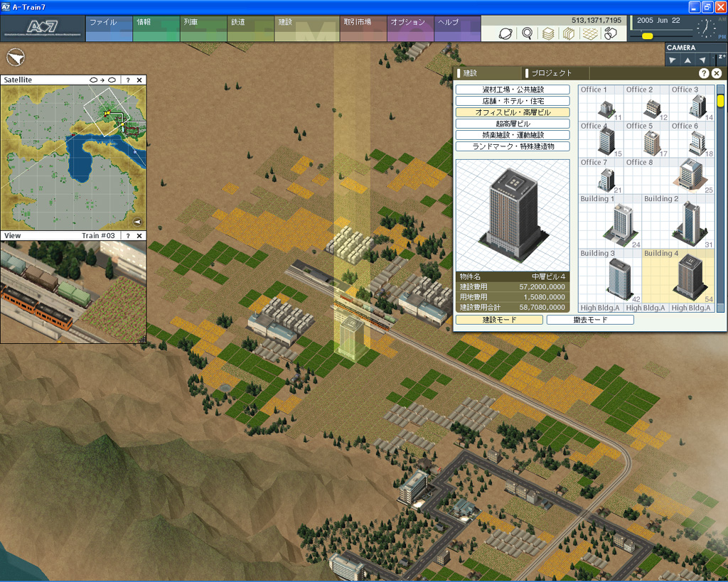Open help for the construction panel

[x=704, y=73]
